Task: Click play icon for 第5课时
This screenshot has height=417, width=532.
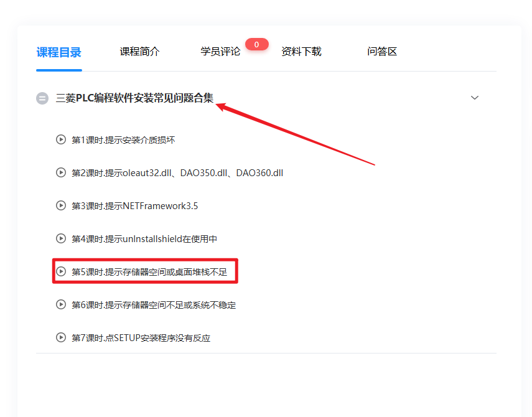Action: tap(61, 271)
